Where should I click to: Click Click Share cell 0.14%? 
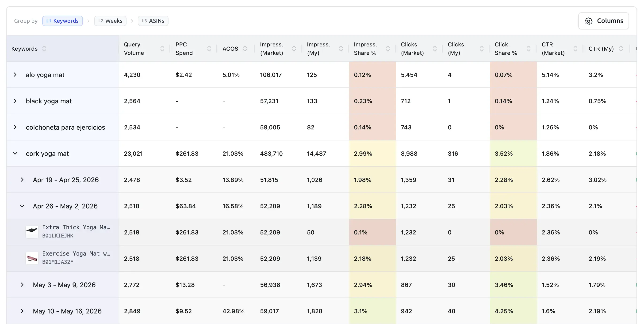click(x=513, y=101)
